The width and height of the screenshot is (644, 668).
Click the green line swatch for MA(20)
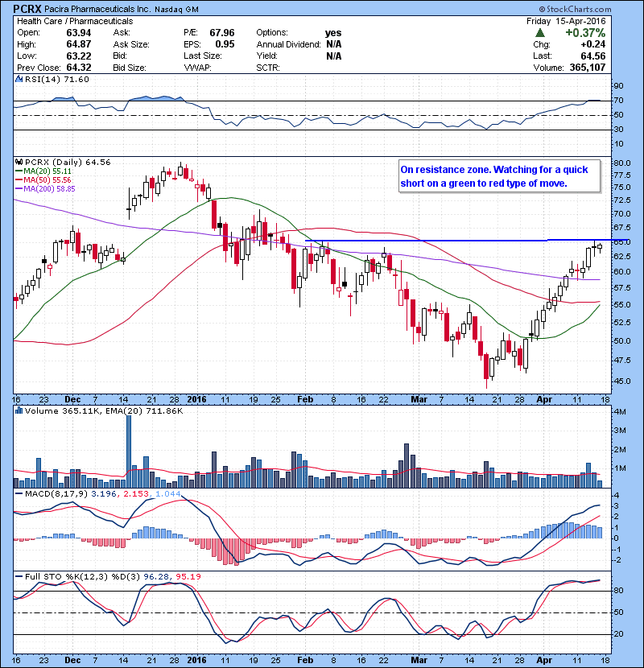(x=19, y=171)
